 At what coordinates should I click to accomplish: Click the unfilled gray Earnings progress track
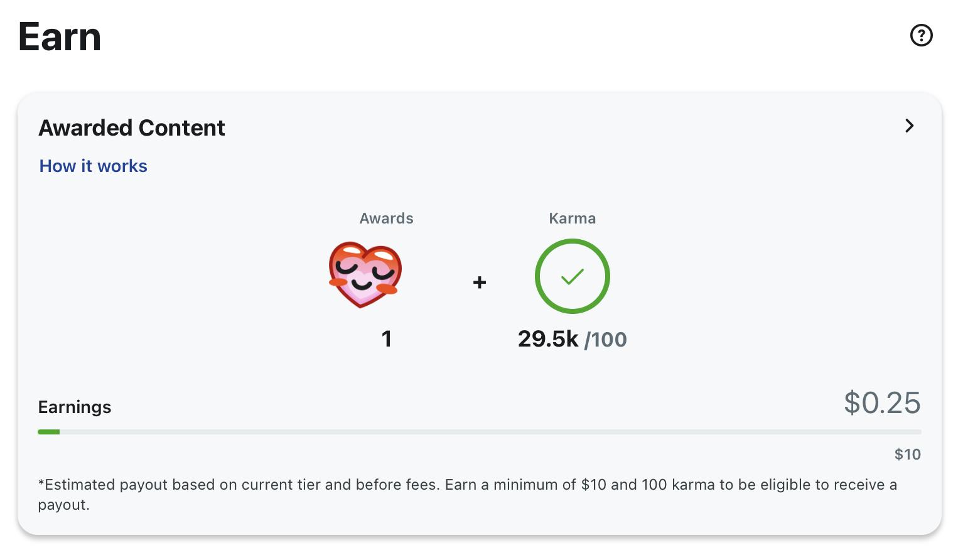[490, 432]
